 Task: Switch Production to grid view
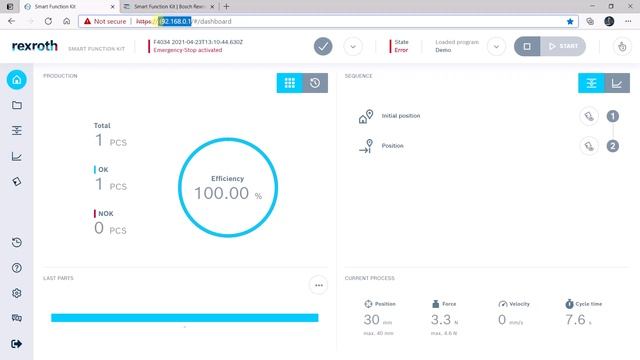(290, 83)
